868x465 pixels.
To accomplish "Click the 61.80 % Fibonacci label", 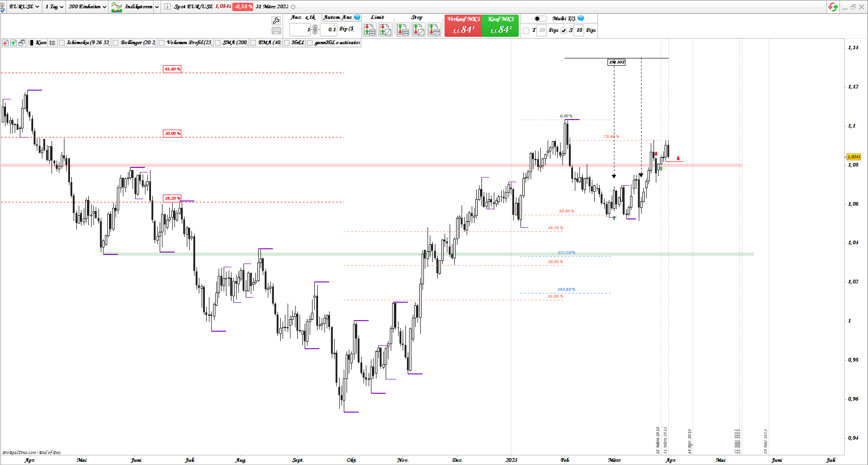I will 172,69.
